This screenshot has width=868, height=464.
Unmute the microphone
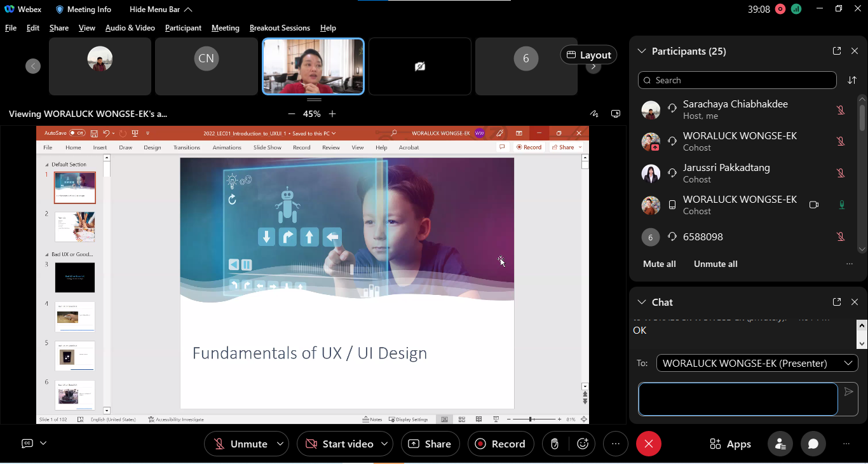point(240,444)
